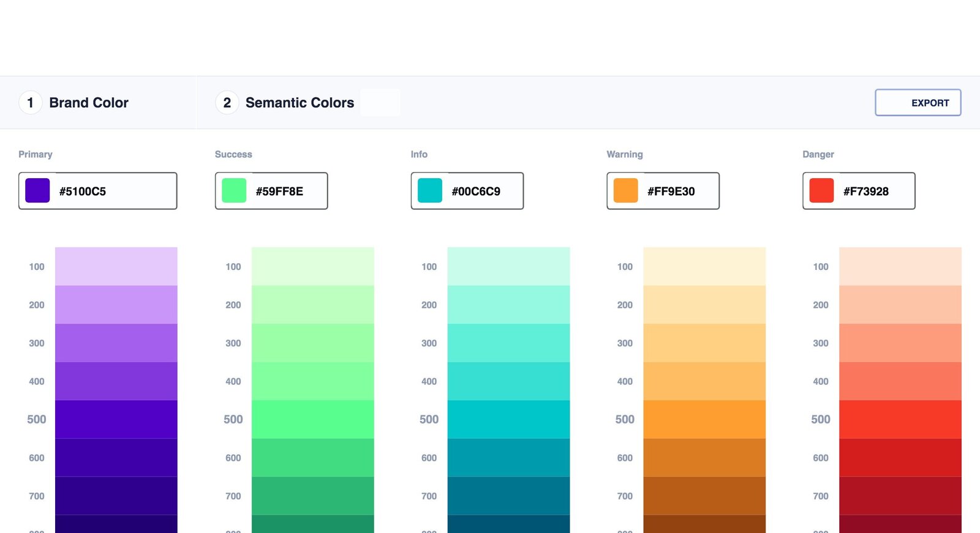Click the Warning section label
This screenshot has width=980, height=533.
point(625,154)
